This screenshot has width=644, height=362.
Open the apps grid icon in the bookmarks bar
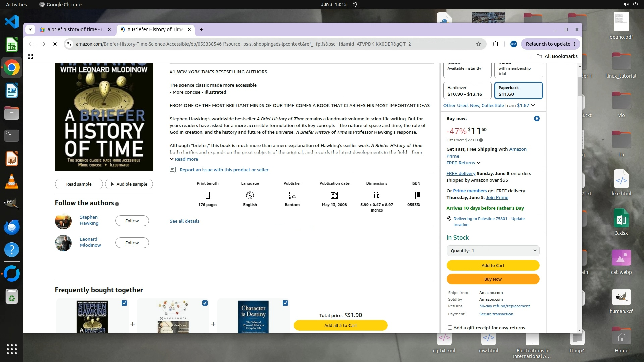point(30,56)
